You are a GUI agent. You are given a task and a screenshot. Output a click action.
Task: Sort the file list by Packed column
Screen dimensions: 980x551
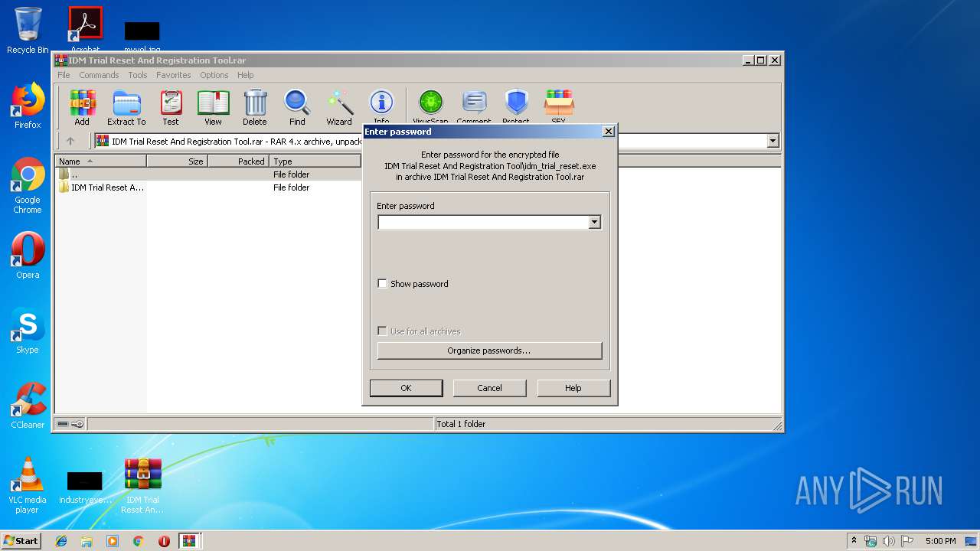238,161
